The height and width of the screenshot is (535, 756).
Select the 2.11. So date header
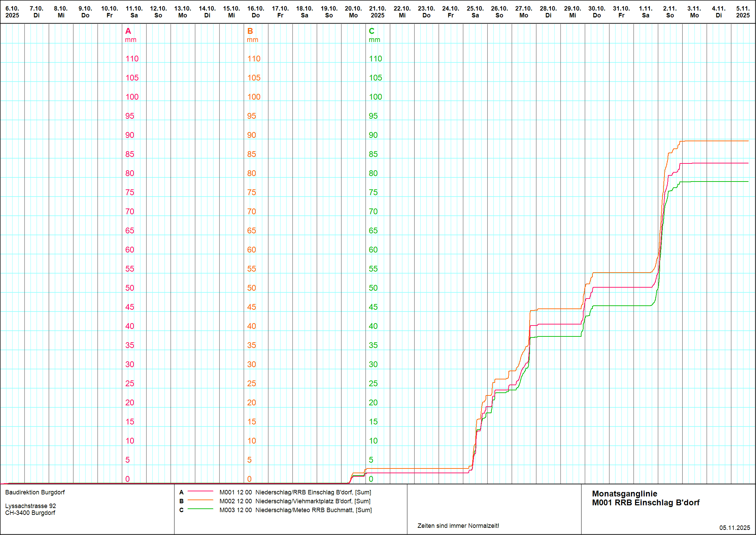(670, 12)
